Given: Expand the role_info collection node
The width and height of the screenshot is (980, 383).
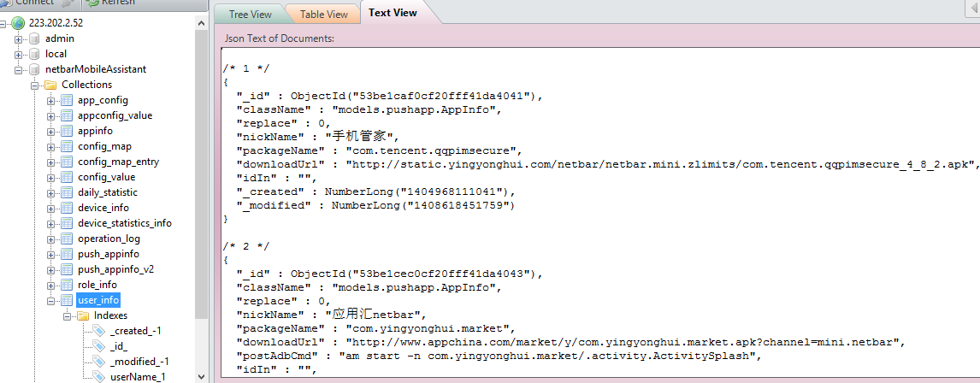Looking at the screenshot, I should [51, 285].
